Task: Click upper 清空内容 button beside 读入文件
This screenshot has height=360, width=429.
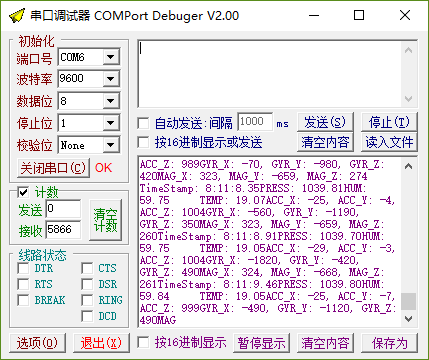Action: (325, 142)
